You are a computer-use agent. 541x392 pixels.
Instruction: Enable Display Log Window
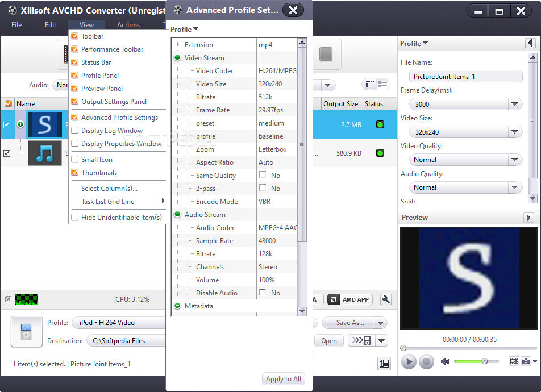74,131
